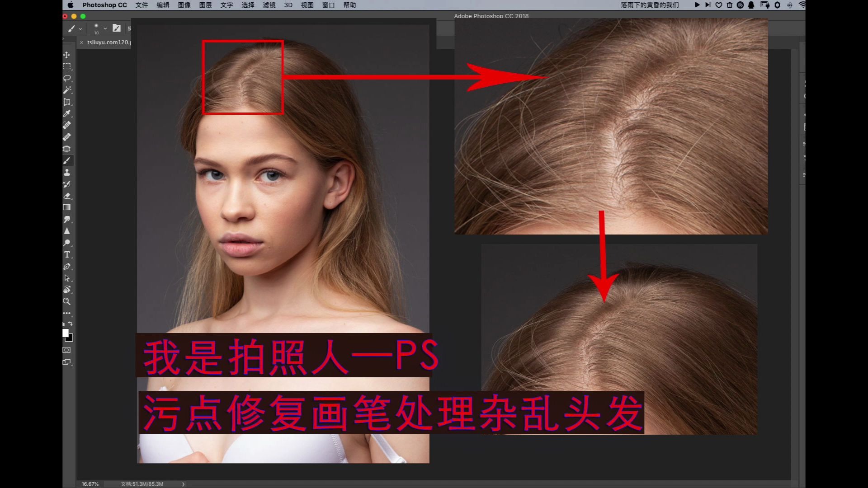Toggle Quick Mask mode
This screenshot has width=868, height=488.
pos(67,350)
